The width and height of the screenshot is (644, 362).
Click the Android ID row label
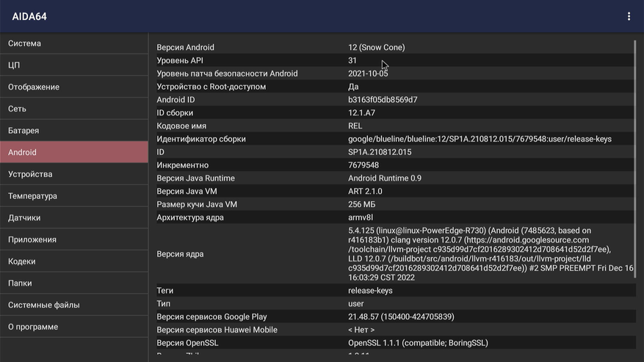click(176, 100)
